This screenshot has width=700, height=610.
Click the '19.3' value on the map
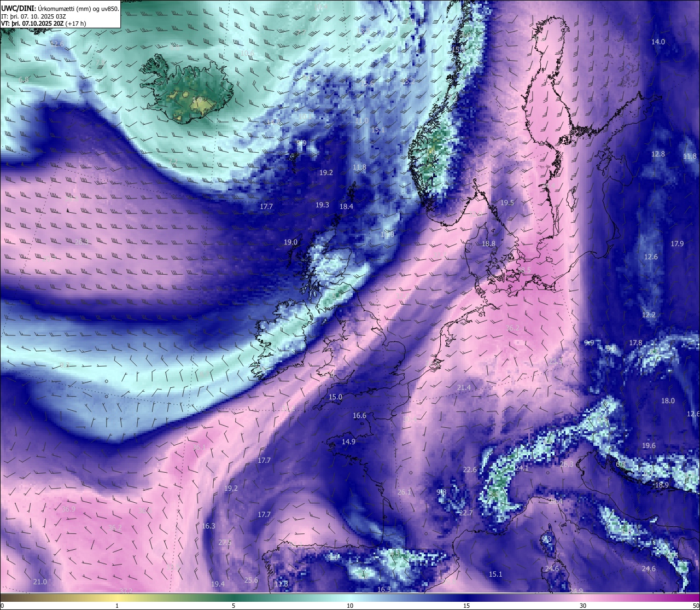coord(322,205)
